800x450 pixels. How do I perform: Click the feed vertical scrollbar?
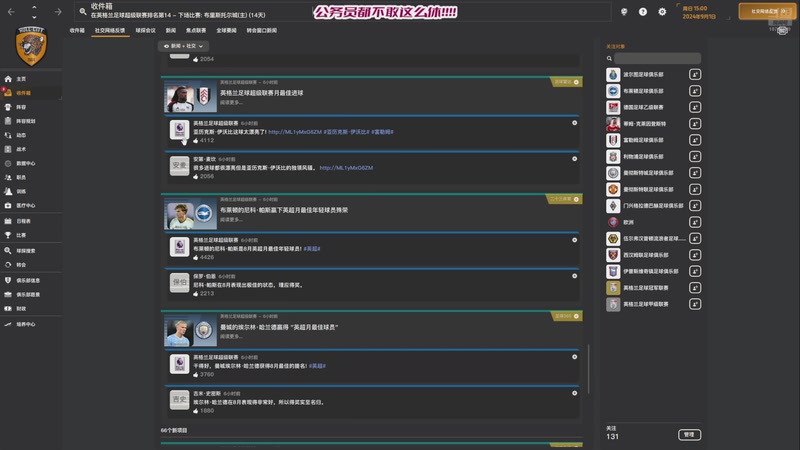coord(588,369)
